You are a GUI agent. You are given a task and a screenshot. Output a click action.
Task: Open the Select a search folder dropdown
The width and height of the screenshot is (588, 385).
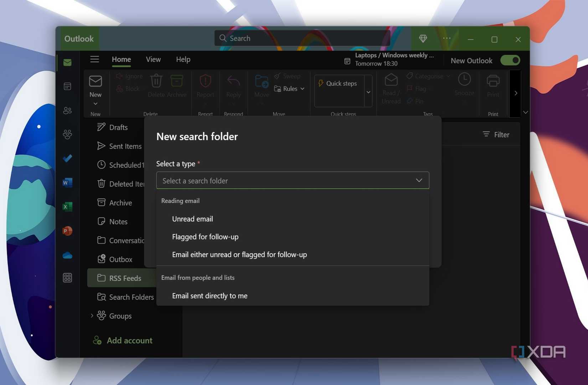tap(293, 181)
